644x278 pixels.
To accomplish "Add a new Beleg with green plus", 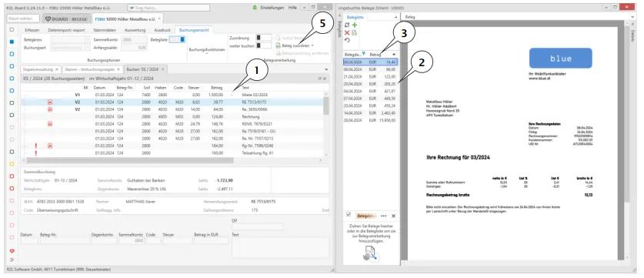I will (355, 25).
